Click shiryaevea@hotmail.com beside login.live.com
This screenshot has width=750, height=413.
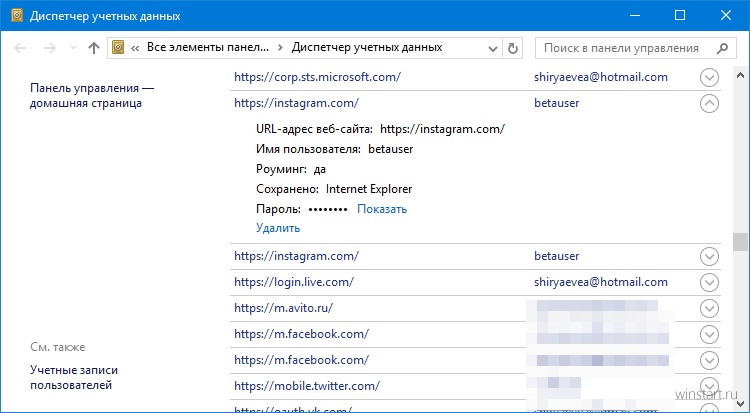601,282
